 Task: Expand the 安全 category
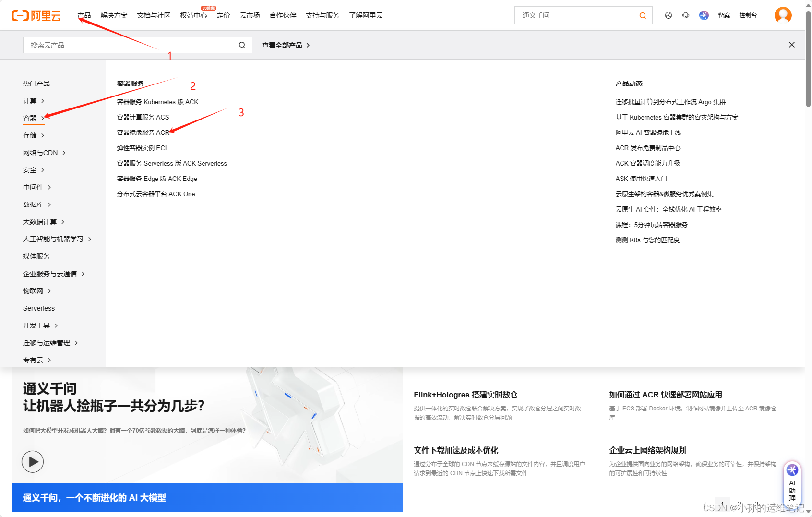point(34,170)
